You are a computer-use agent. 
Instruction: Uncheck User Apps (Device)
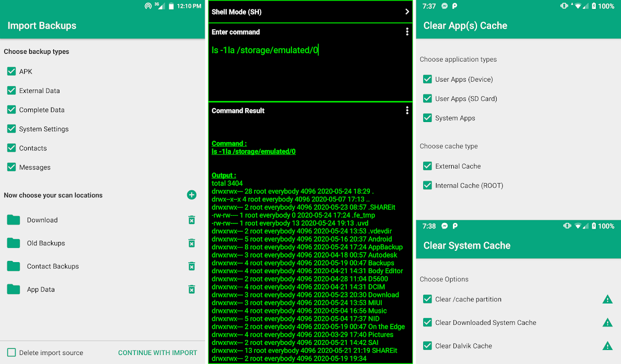tap(427, 79)
